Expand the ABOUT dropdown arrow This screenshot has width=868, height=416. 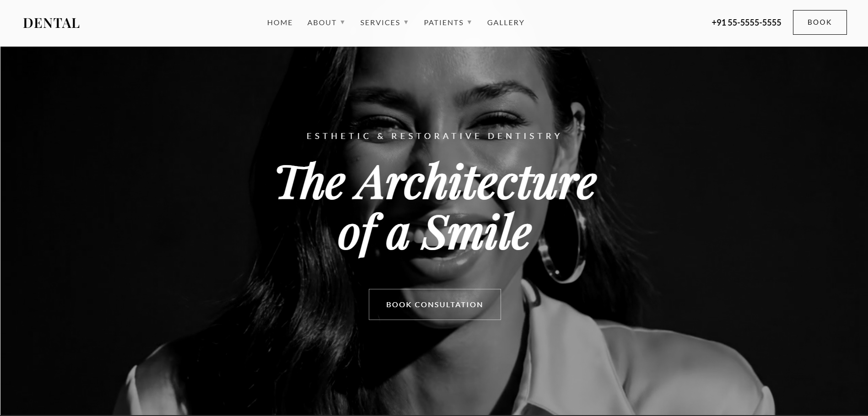(x=342, y=22)
